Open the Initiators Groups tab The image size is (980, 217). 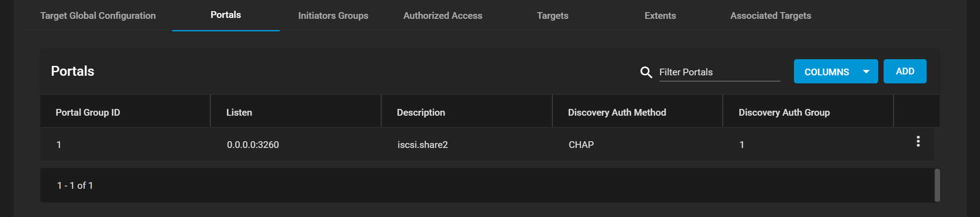click(x=333, y=16)
